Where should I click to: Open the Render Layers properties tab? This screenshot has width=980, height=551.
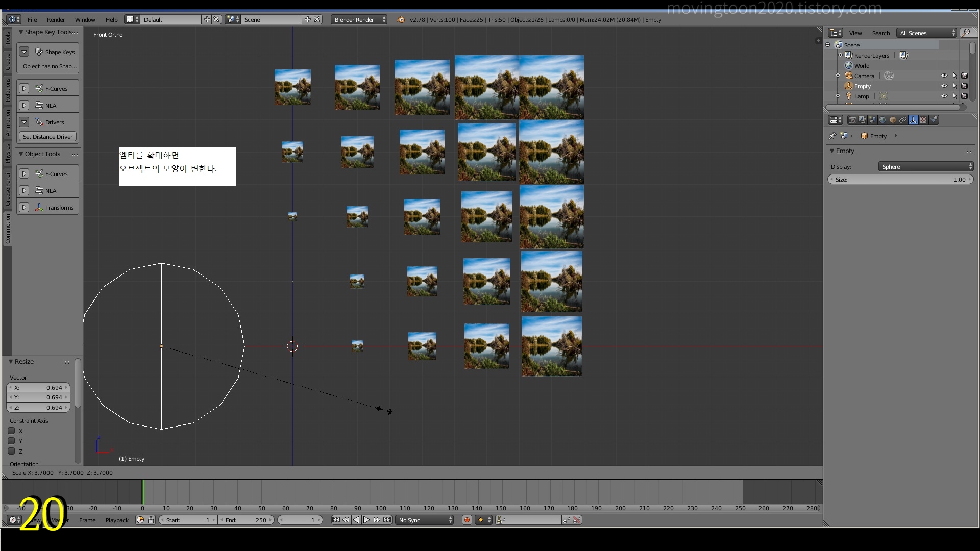click(x=862, y=120)
